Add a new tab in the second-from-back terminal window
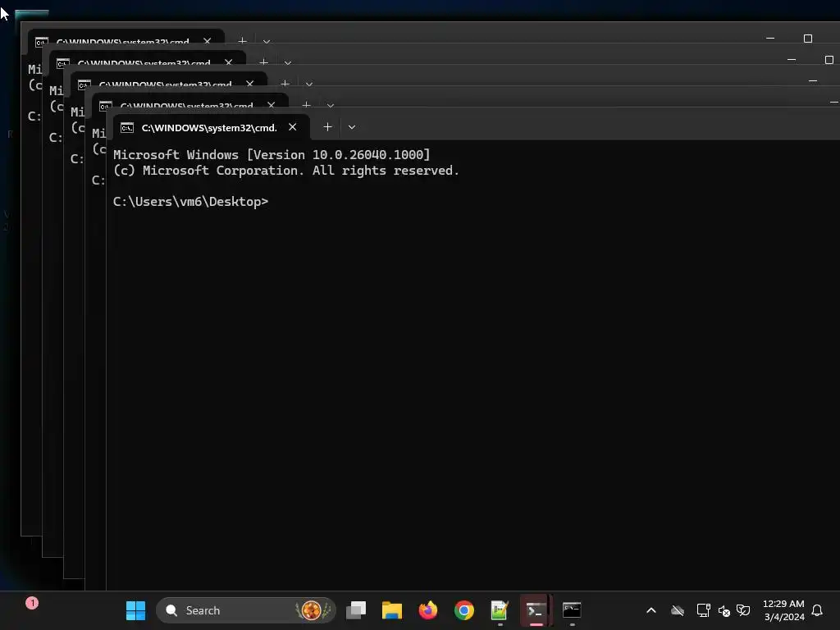The image size is (840, 630). coord(263,62)
